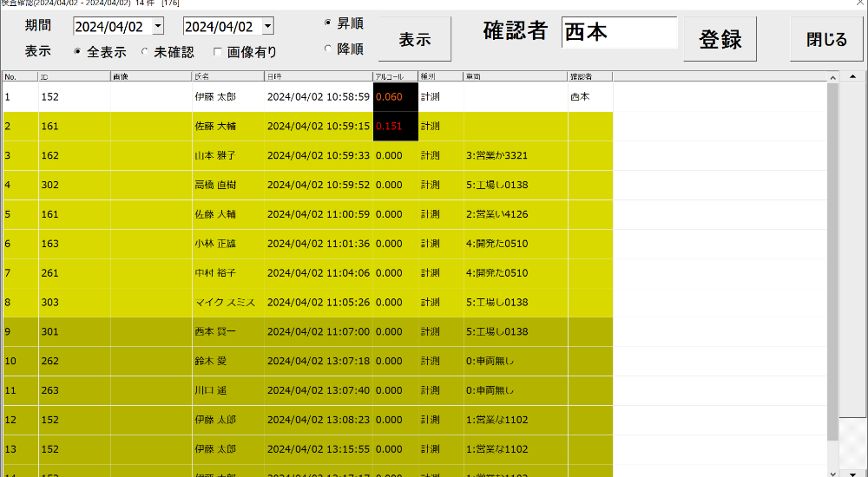Click the table scrollbar up arrow
This screenshot has height=477, width=868.
(832, 78)
